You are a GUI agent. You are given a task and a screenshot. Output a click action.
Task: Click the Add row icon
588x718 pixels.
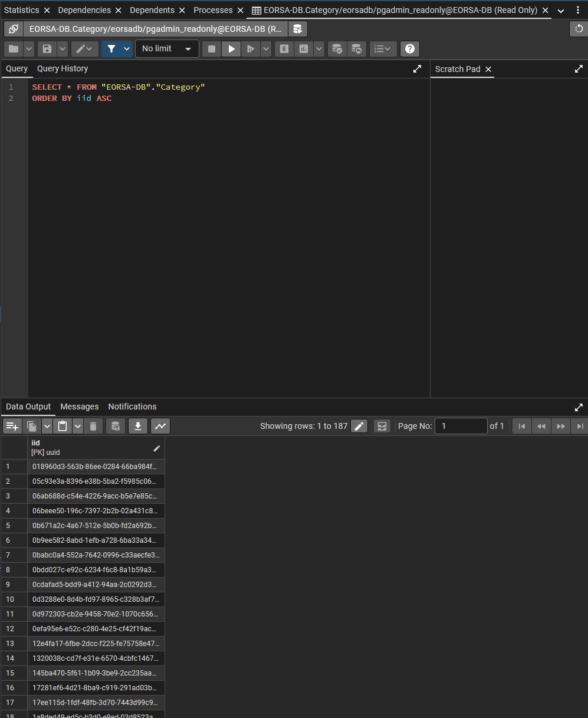12,426
